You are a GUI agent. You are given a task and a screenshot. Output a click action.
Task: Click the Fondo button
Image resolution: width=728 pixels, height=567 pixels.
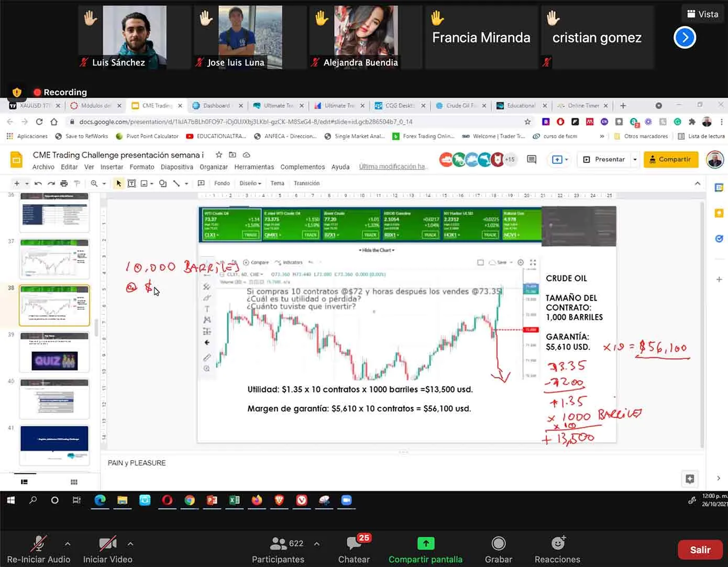click(222, 183)
